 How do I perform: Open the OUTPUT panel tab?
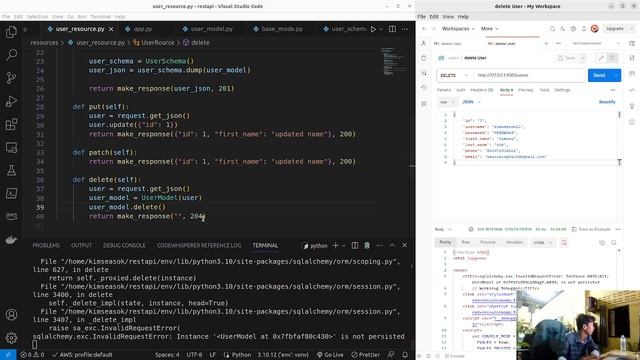pyautogui.click(x=81, y=245)
